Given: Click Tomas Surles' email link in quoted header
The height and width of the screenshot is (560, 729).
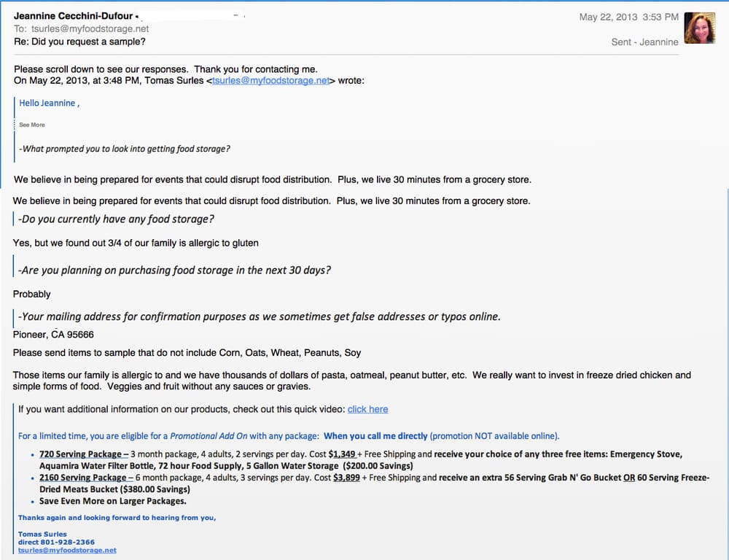Looking at the screenshot, I should click(270, 81).
